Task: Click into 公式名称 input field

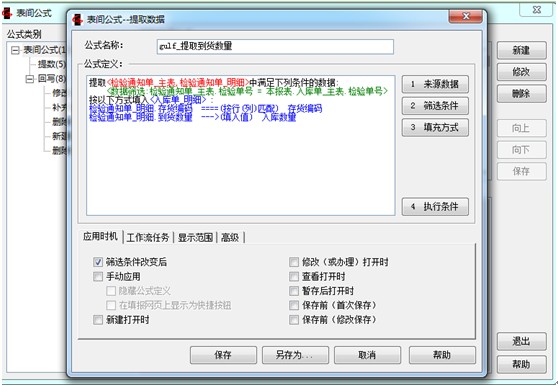Action: tap(275, 46)
